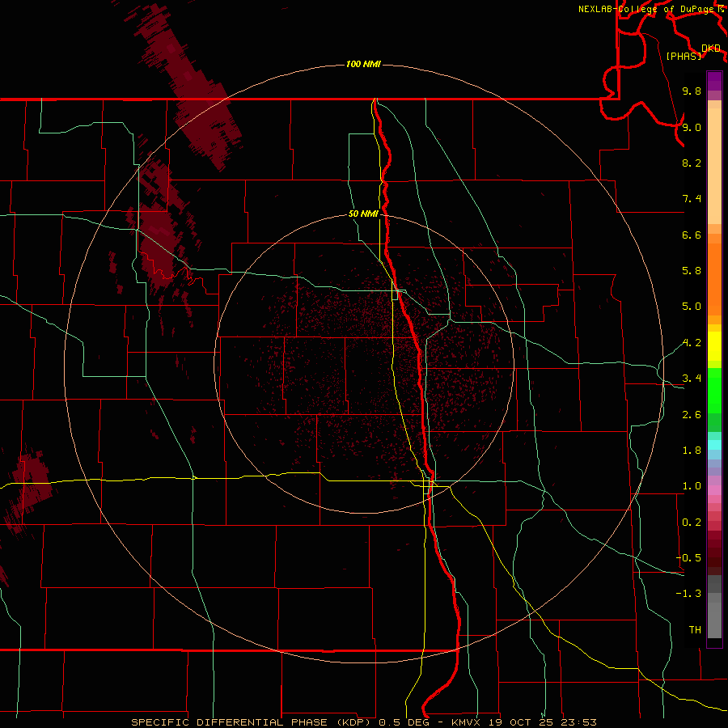Click the purple top segment of color bar
Image resolution: width=728 pixels, height=728 pixels.
(714, 81)
